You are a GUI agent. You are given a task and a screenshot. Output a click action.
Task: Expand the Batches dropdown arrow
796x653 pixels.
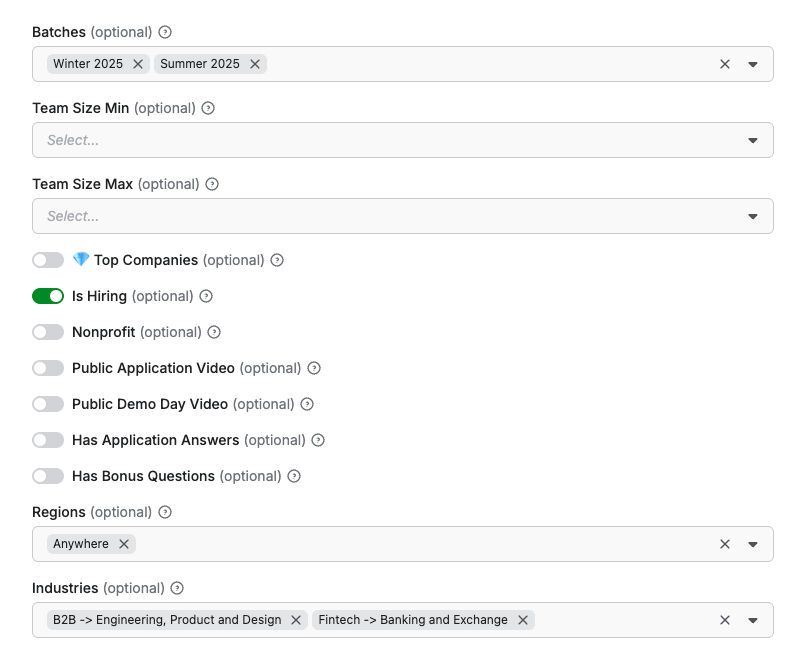pos(753,64)
